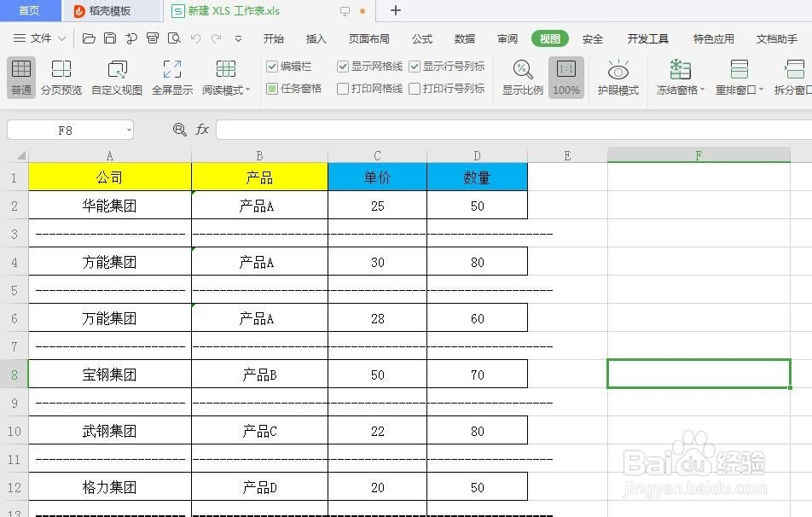This screenshot has width=812, height=517.
Task: Open the Zoom (显示比例) dialog
Action: tap(523, 77)
